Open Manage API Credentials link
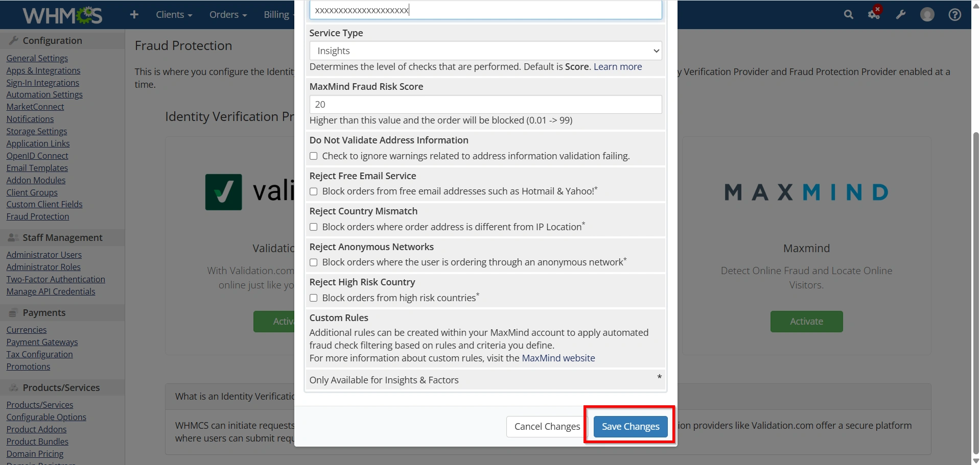 tap(51, 291)
